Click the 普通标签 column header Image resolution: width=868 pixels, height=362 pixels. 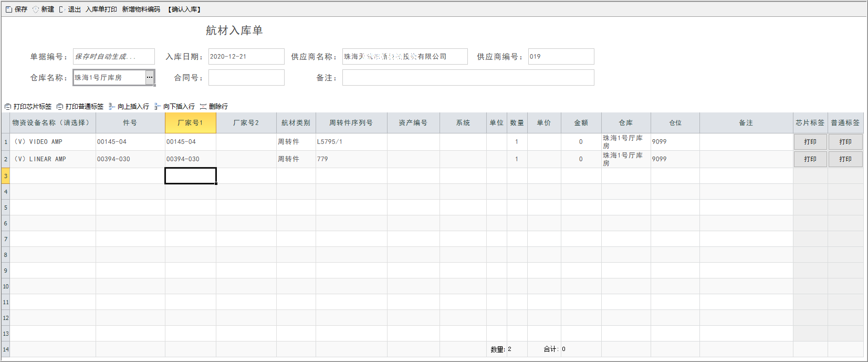tap(845, 123)
